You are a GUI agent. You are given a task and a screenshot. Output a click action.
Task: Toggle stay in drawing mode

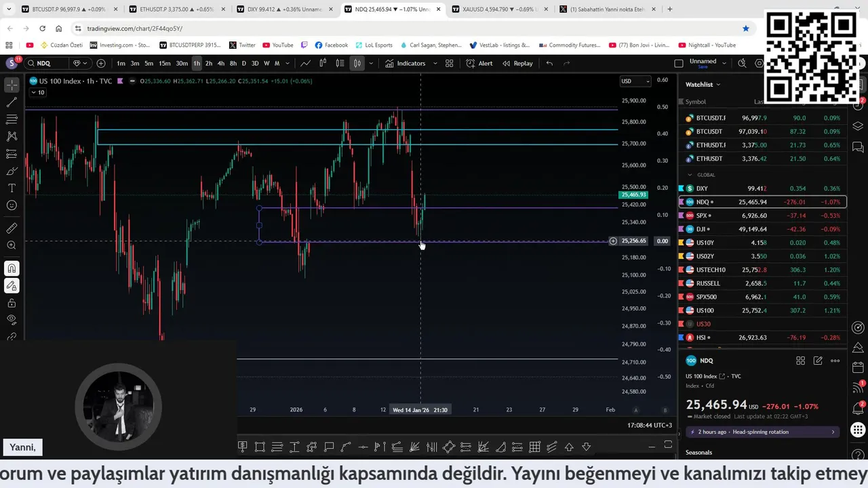click(12, 286)
